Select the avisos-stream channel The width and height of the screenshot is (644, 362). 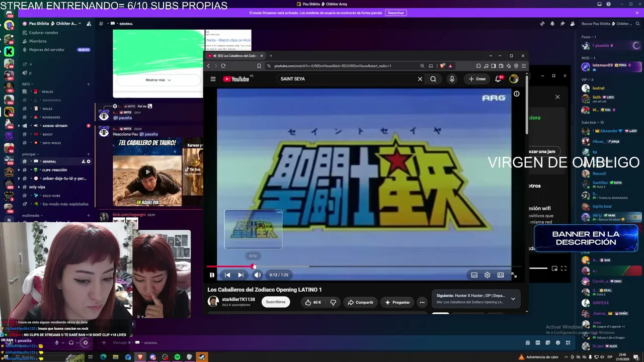pos(55,126)
